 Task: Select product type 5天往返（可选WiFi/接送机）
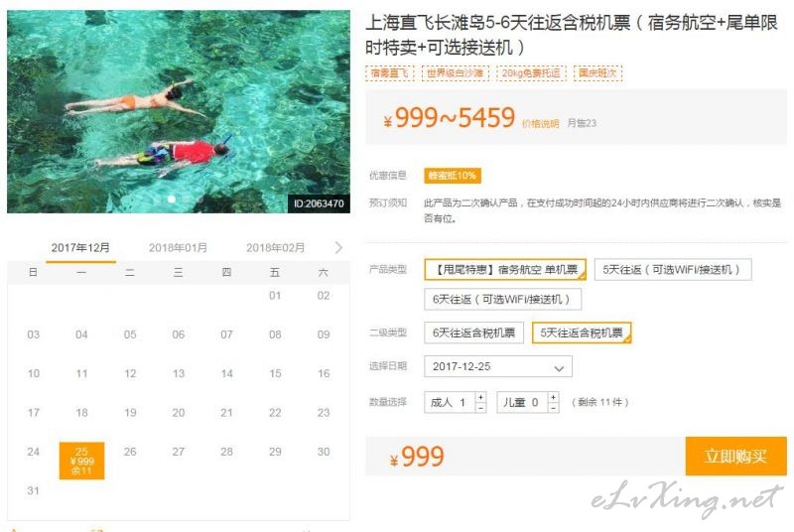pyautogui.click(x=673, y=269)
